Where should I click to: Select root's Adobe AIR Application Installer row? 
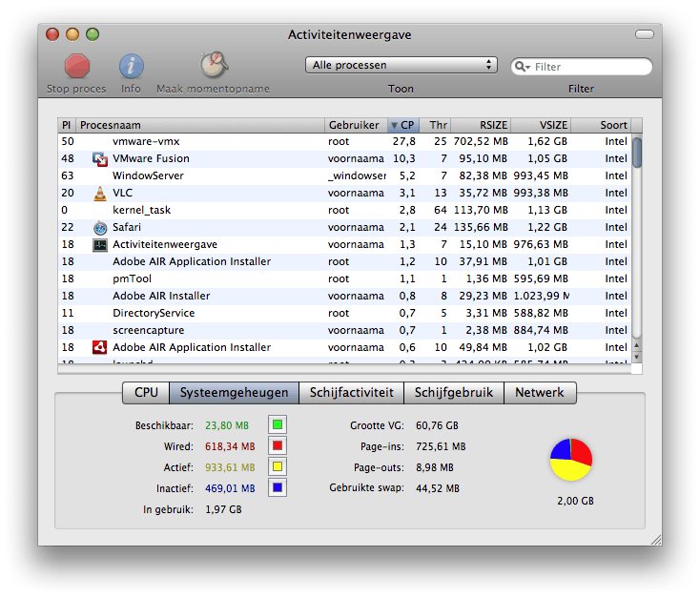[x=344, y=261]
